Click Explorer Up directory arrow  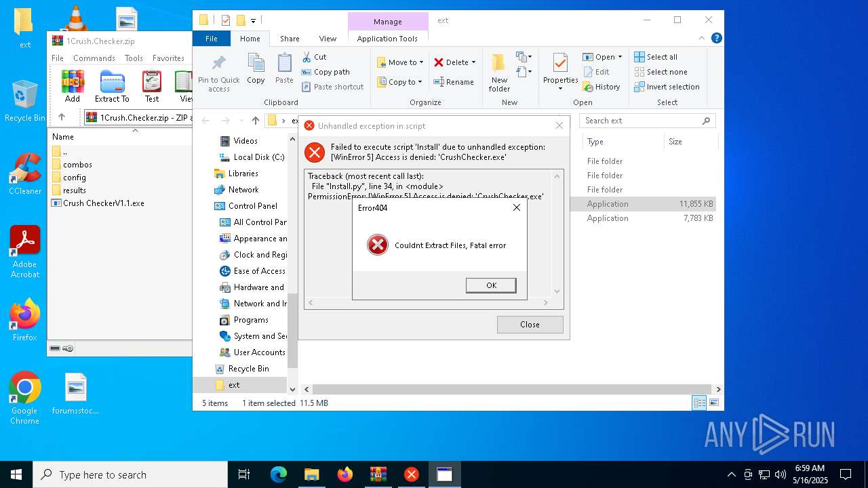[255, 121]
